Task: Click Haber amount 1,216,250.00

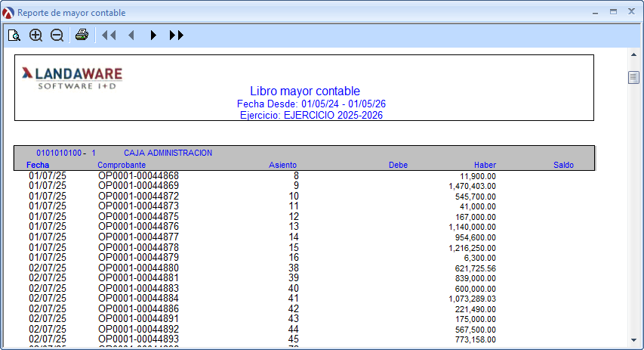Action: pyautogui.click(x=473, y=249)
